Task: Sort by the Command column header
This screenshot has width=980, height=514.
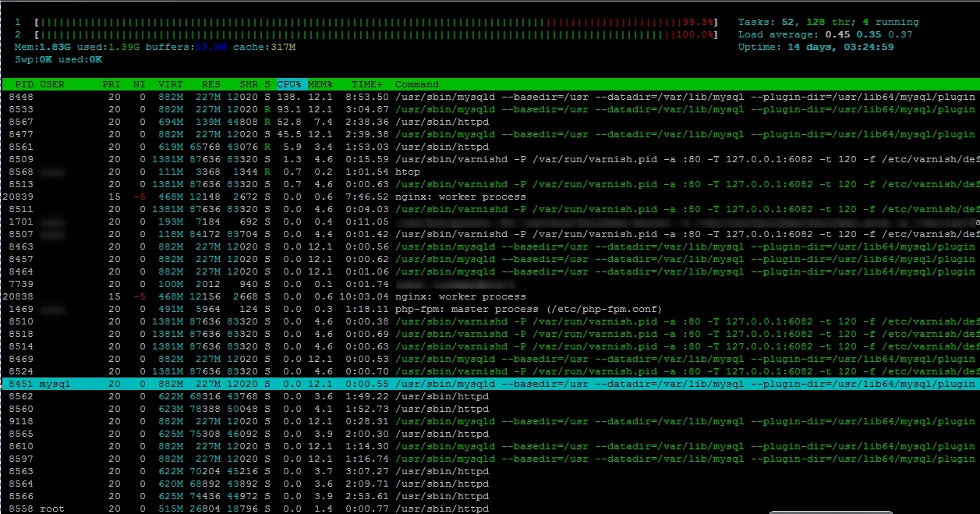Action: [417, 84]
